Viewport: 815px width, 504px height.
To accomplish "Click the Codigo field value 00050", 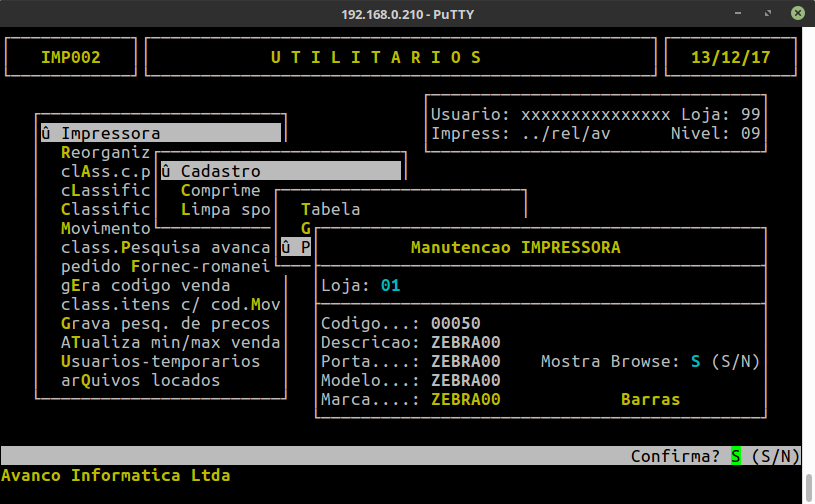I will pos(455,323).
